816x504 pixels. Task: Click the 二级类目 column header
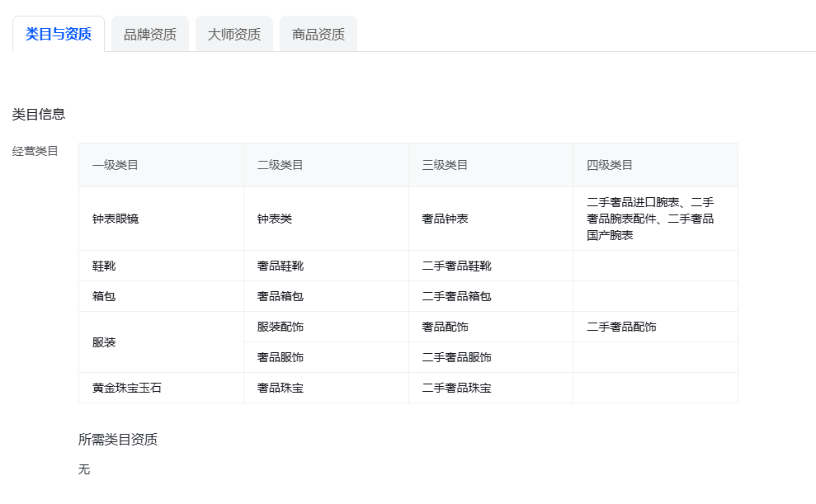pyautogui.click(x=326, y=165)
